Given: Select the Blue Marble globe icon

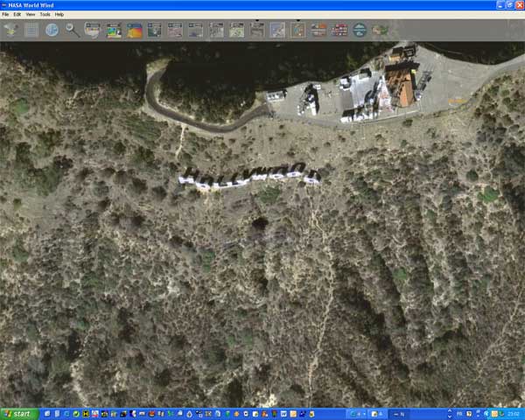Looking at the screenshot, I should [52, 30].
